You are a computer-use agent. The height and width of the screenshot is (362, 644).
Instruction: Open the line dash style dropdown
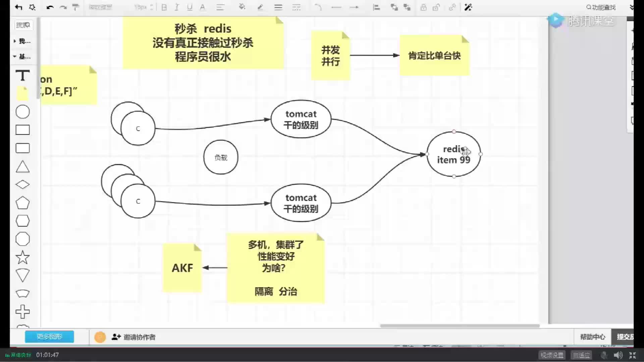tap(297, 7)
